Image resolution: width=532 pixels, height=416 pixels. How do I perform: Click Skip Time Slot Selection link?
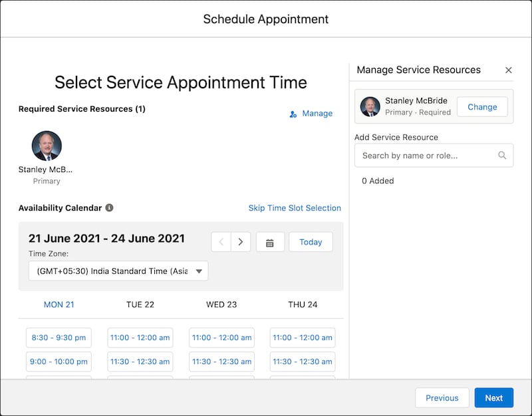pos(295,208)
